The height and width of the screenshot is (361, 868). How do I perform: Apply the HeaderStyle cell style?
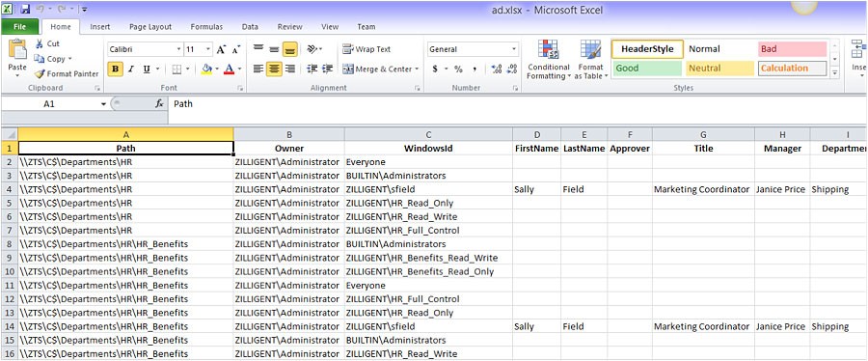coord(647,49)
